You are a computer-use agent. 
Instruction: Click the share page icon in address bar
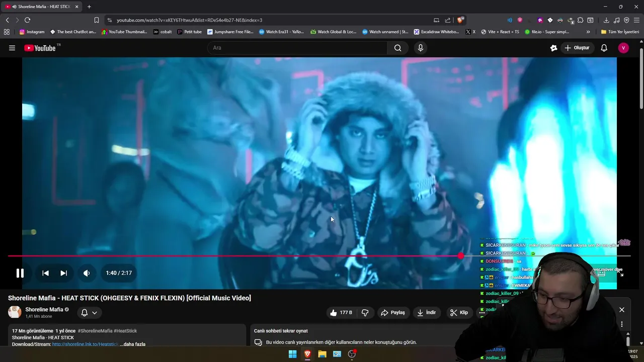(x=448, y=20)
